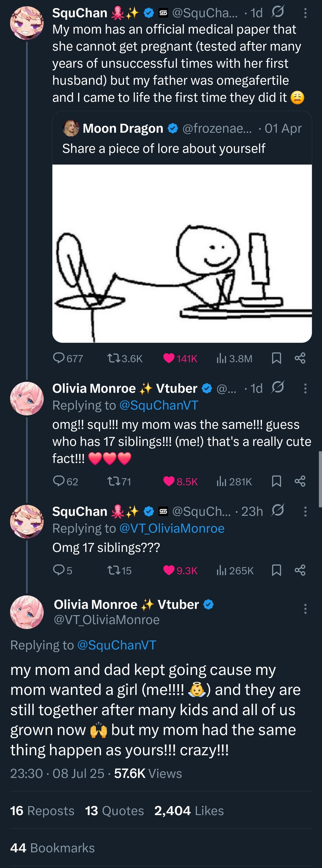322x868 pixels.
Task: Open the stick figure fishing image
Action: click(x=182, y=253)
